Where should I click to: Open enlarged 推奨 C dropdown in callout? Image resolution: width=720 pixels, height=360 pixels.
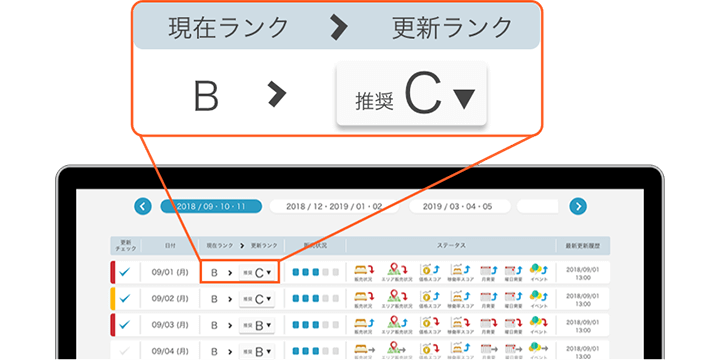(411, 94)
